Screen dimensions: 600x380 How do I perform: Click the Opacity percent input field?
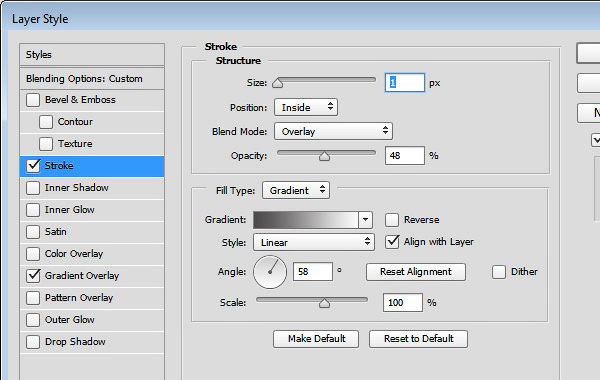click(x=405, y=156)
